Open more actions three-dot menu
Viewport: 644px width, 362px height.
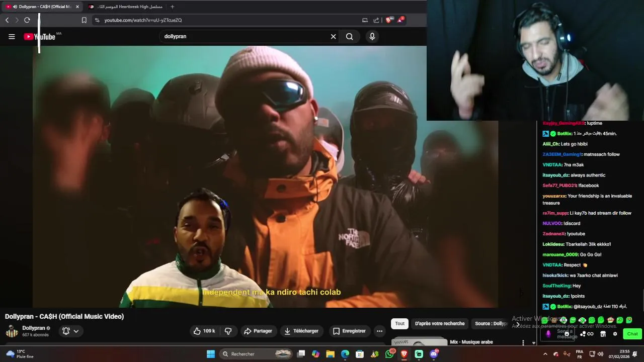(379, 331)
